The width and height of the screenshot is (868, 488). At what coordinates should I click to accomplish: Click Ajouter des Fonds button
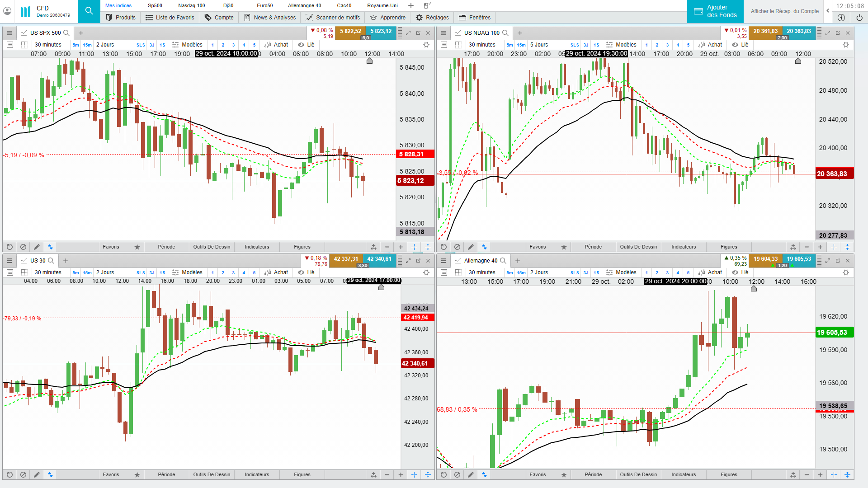tap(715, 11)
